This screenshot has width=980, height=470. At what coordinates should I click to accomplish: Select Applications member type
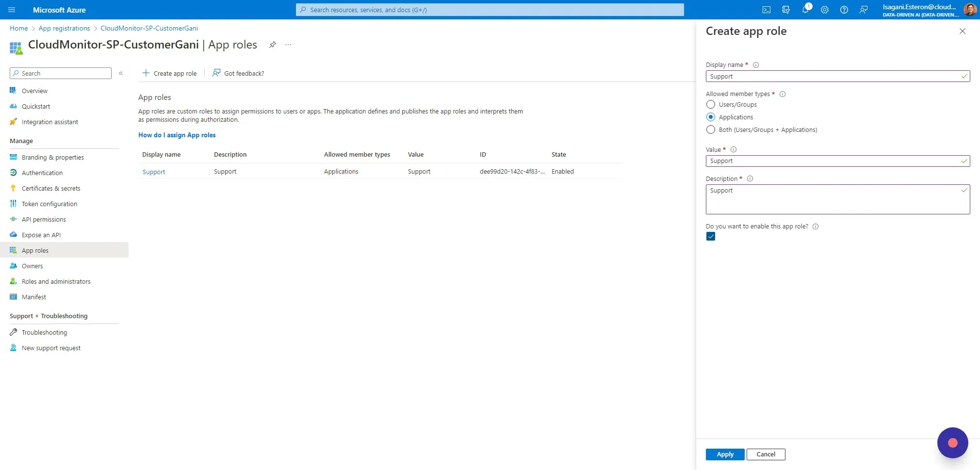711,117
